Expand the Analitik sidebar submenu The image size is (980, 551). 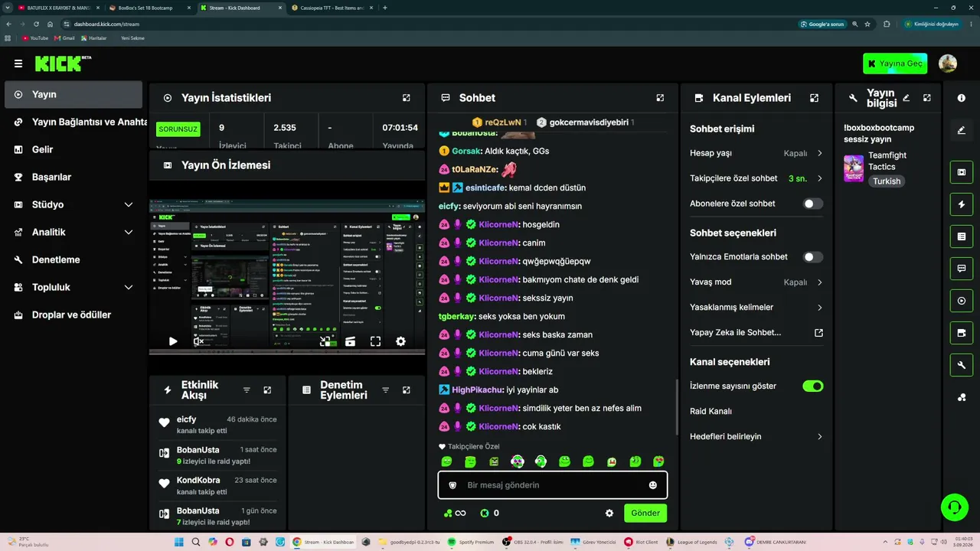click(129, 233)
